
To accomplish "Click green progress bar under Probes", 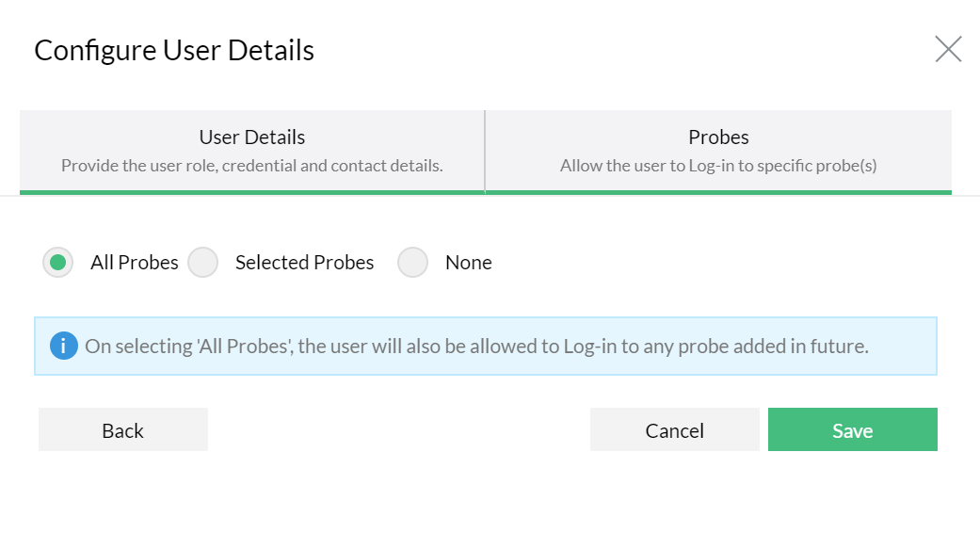I will (718, 192).
